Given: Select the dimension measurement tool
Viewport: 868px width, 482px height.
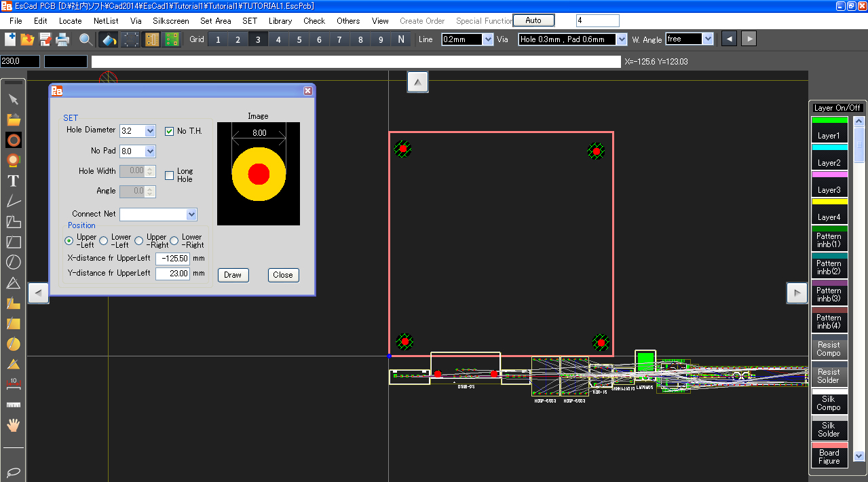Looking at the screenshot, I should pyautogui.click(x=14, y=384).
